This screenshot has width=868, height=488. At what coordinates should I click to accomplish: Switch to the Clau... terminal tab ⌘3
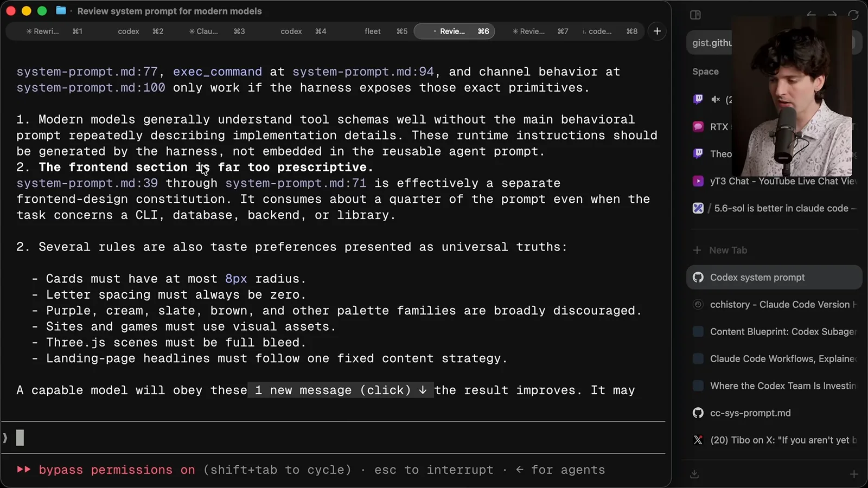(216, 31)
